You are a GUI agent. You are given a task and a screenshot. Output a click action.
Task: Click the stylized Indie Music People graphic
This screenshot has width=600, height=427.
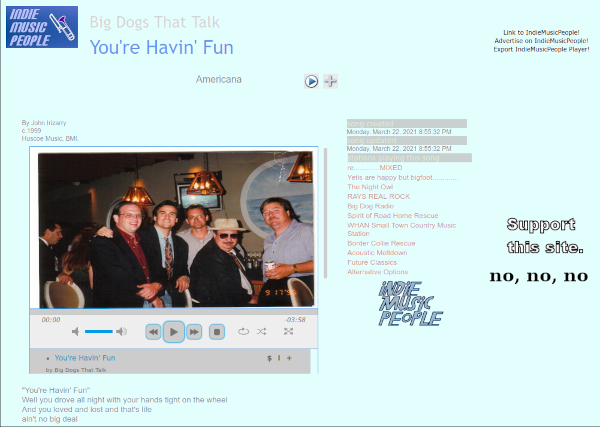tap(411, 303)
